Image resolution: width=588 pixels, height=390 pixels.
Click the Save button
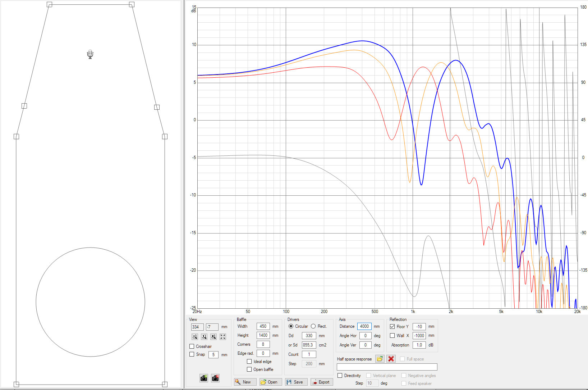tap(296, 382)
